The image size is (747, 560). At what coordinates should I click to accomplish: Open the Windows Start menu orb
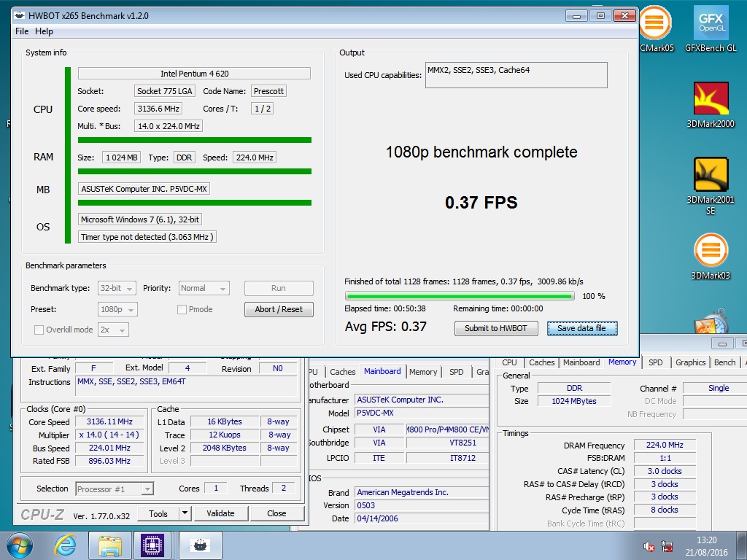click(20, 545)
